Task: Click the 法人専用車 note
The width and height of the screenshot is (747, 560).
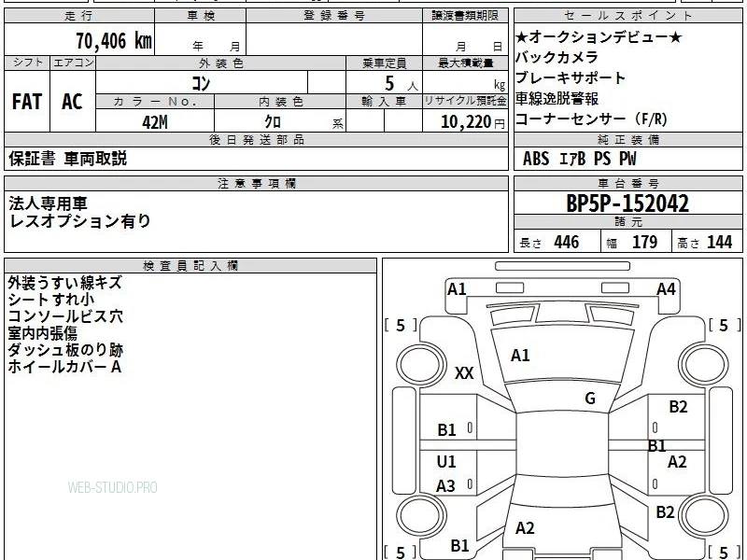Action: [49, 203]
